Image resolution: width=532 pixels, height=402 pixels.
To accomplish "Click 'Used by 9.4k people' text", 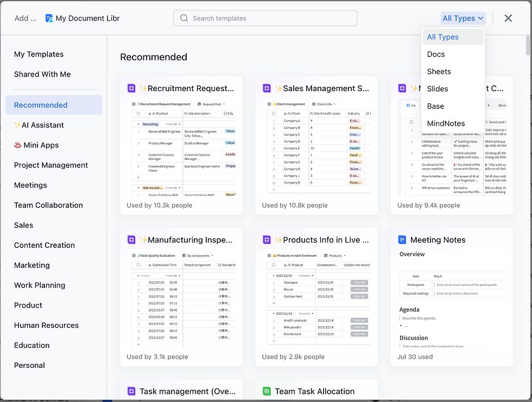I will tap(428, 206).
